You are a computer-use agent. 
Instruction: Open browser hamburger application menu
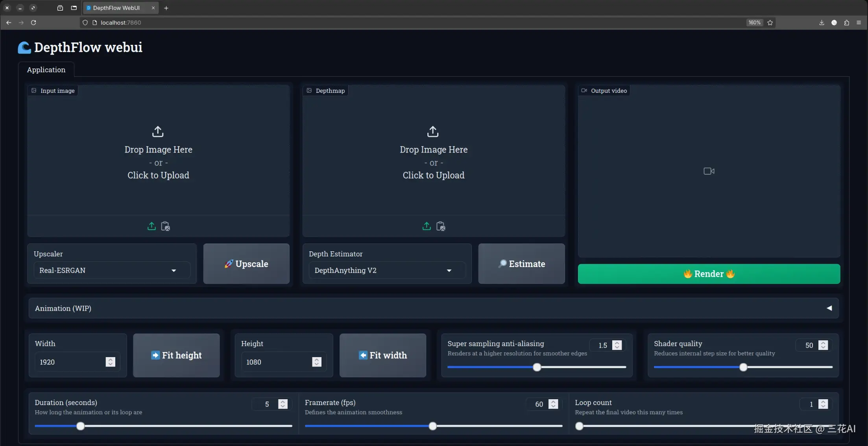tap(859, 22)
